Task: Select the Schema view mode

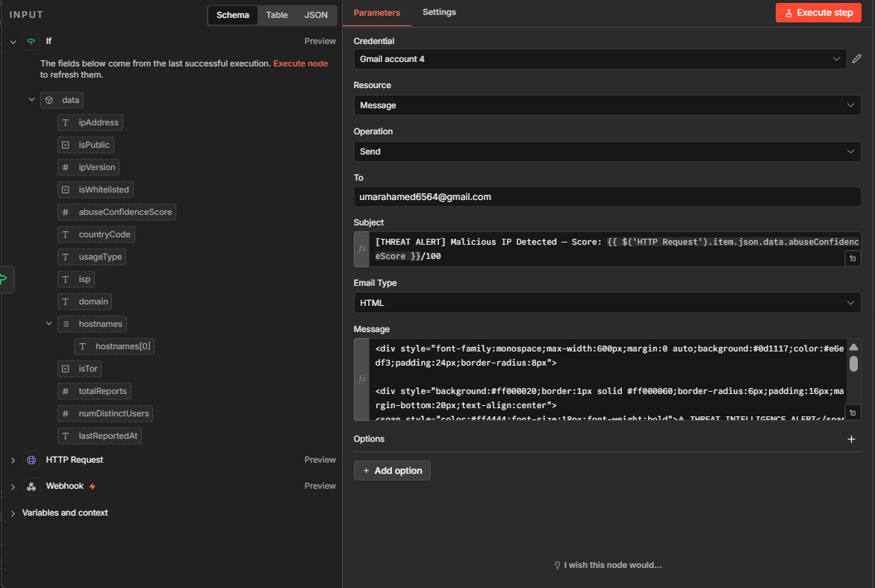Action: [x=233, y=15]
